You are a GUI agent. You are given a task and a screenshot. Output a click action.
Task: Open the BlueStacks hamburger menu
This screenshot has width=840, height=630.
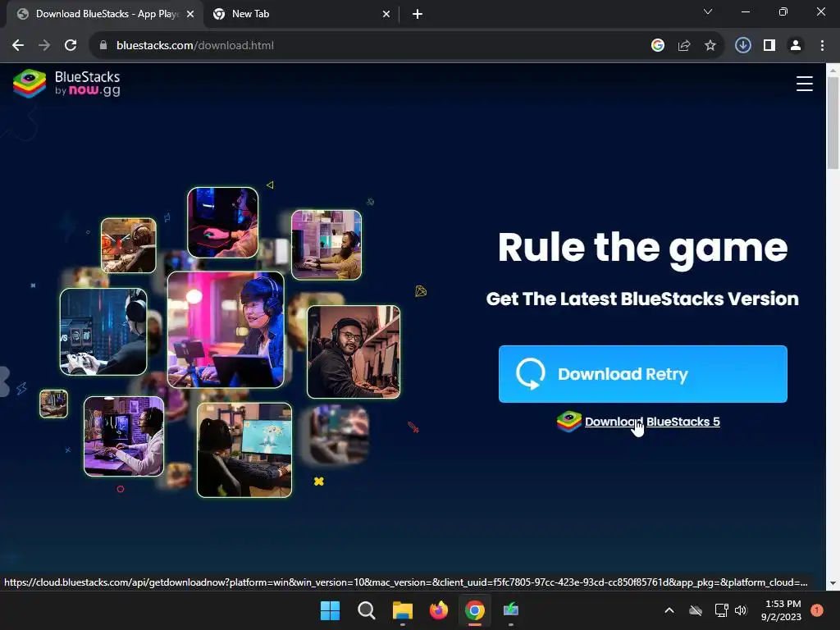(x=805, y=84)
